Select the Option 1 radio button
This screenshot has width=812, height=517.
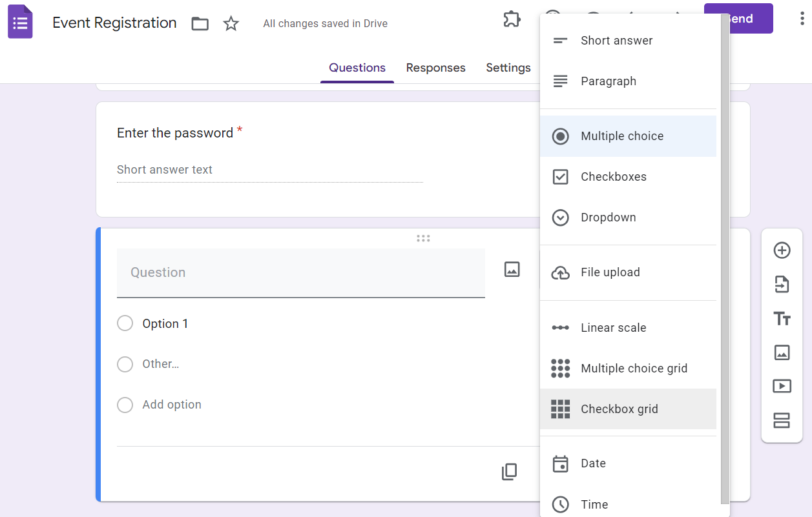click(125, 323)
